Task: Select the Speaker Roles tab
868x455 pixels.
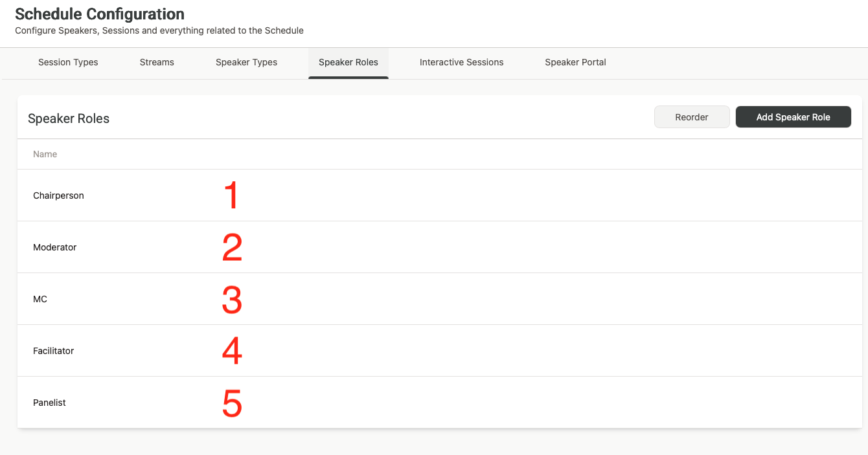Action: (348, 63)
